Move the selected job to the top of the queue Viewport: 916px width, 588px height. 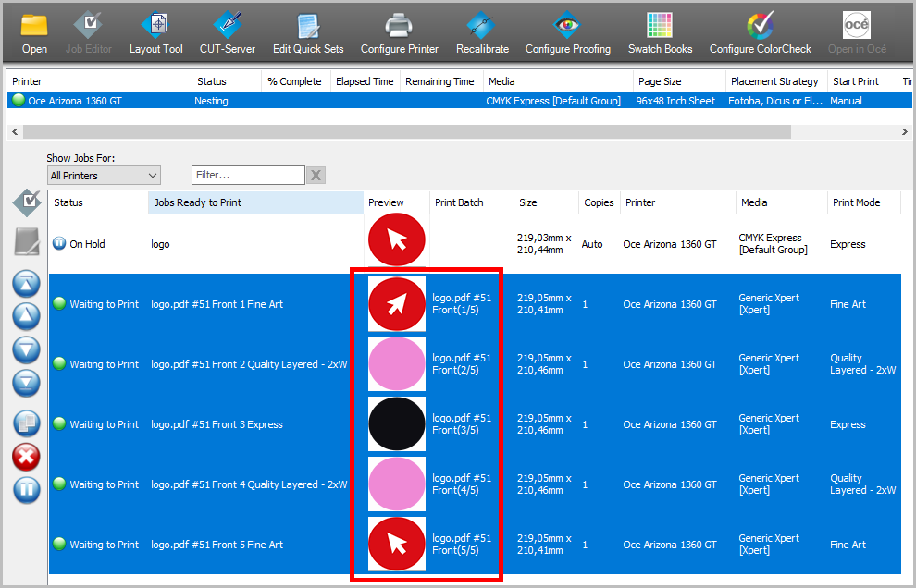click(27, 284)
